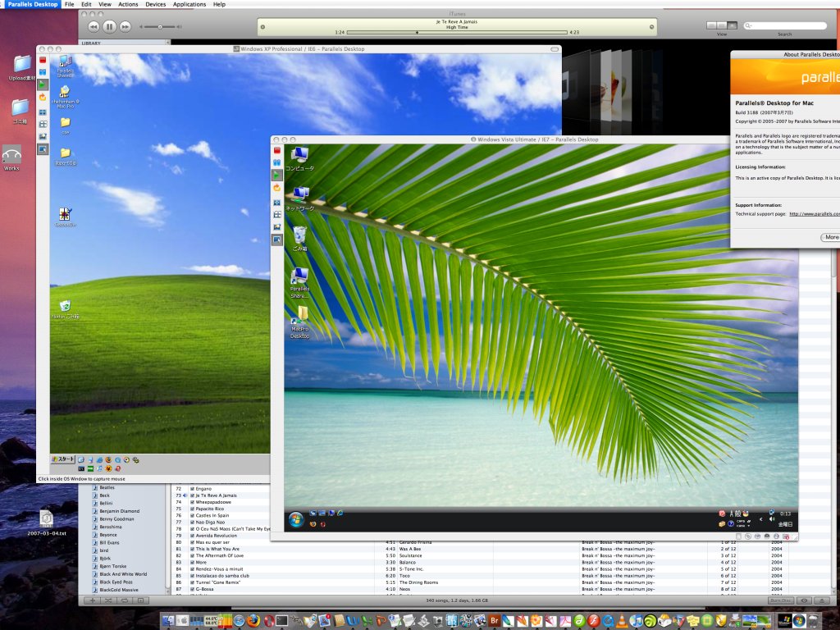Uncheck the Je Te Reve A Jamais track
840x630 pixels.
(192, 495)
